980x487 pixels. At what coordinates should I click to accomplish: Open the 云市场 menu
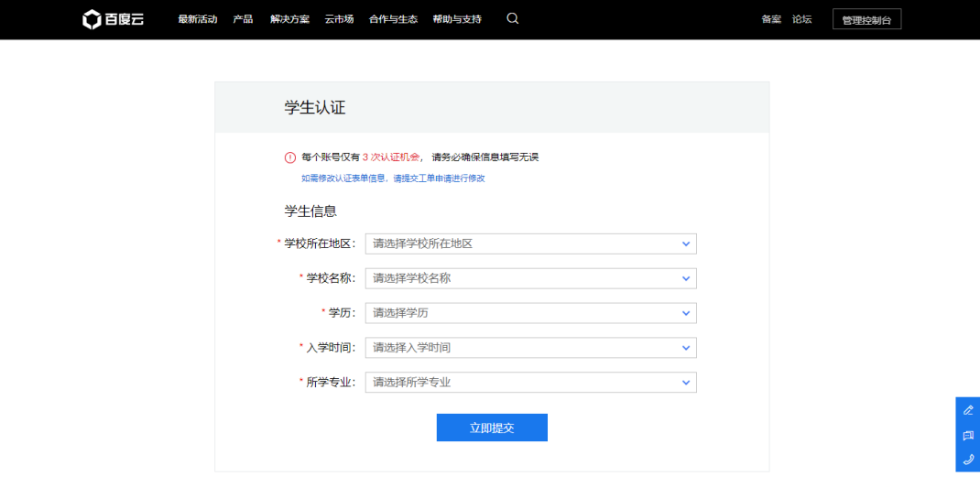point(340,19)
